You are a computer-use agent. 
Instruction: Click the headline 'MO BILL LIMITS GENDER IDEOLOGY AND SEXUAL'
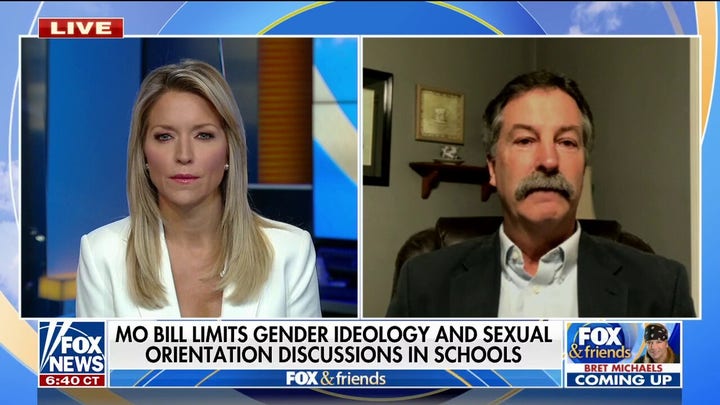333,334
